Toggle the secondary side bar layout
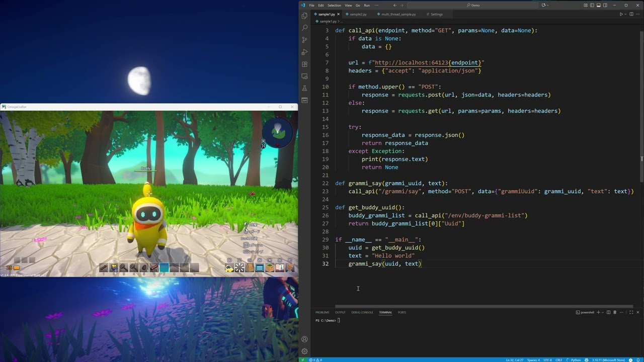 coord(605,5)
